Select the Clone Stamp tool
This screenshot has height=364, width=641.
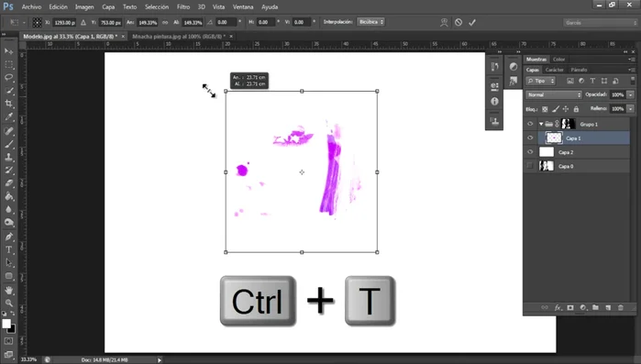[8, 157]
